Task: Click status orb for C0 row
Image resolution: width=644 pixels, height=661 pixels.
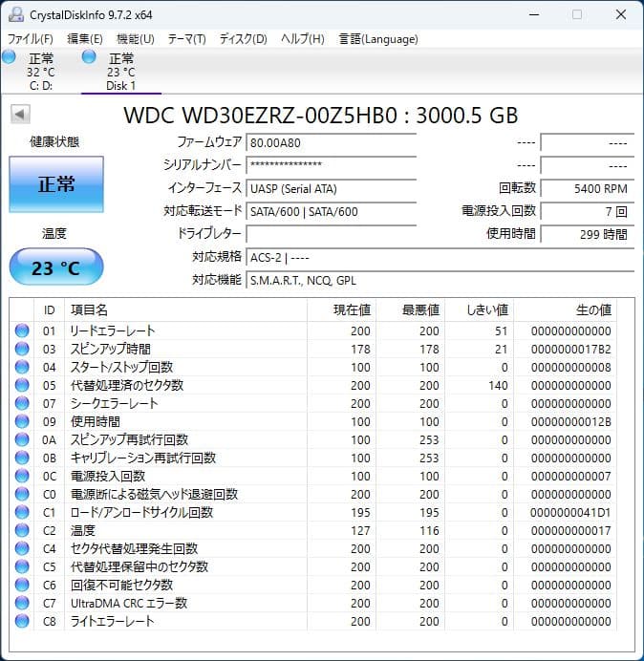Action: coord(22,494)
